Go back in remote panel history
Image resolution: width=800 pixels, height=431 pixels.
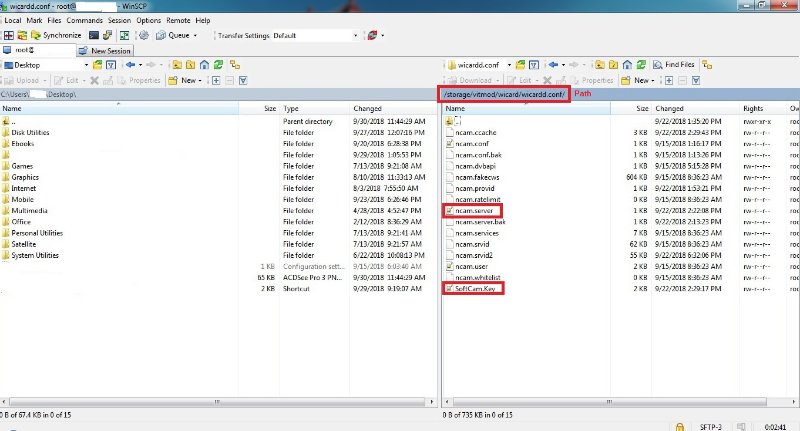pyautogui.click(x=554, y=65)
